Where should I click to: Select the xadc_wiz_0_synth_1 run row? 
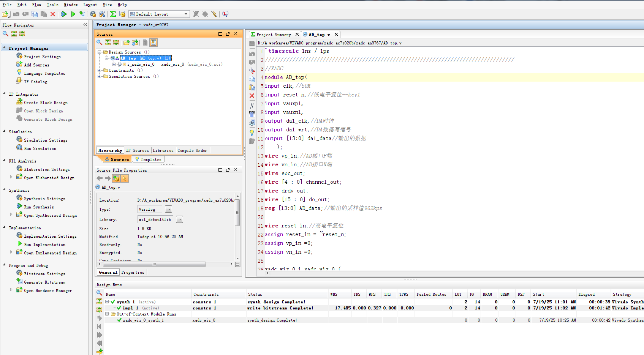point(374,320)
